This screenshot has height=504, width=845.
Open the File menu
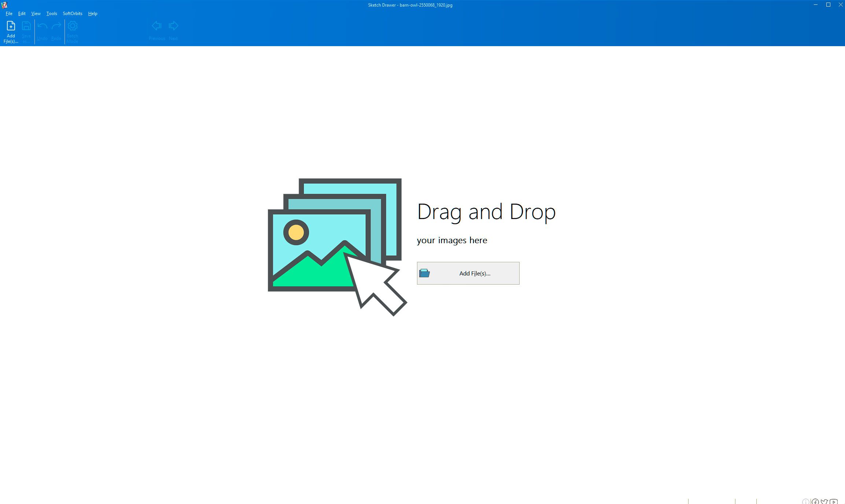coord(9,13)
